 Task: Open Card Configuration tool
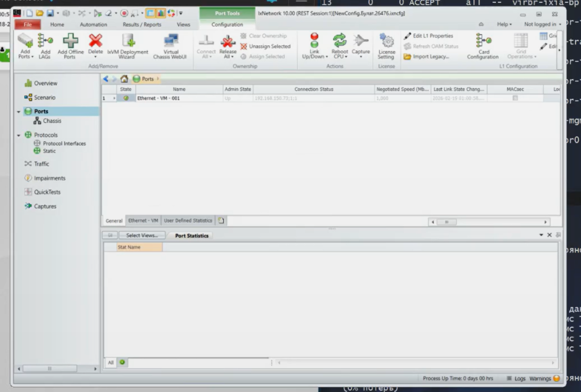(483, 41)
